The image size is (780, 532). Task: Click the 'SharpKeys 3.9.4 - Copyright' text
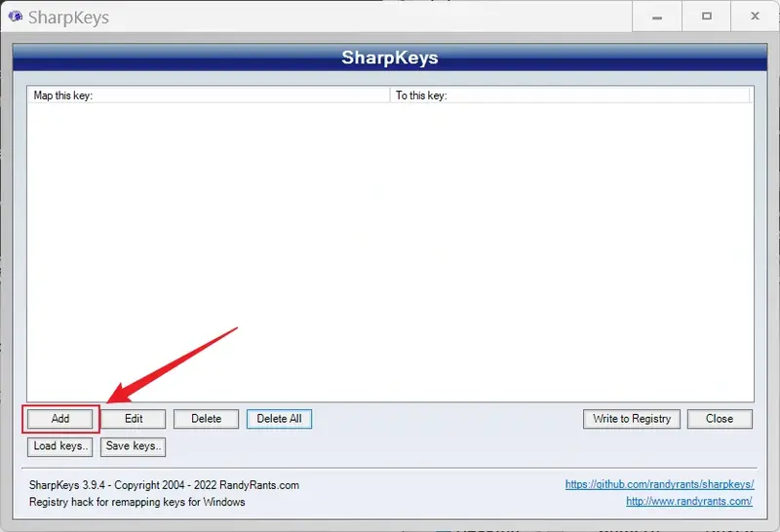click(x=164, y=485)
